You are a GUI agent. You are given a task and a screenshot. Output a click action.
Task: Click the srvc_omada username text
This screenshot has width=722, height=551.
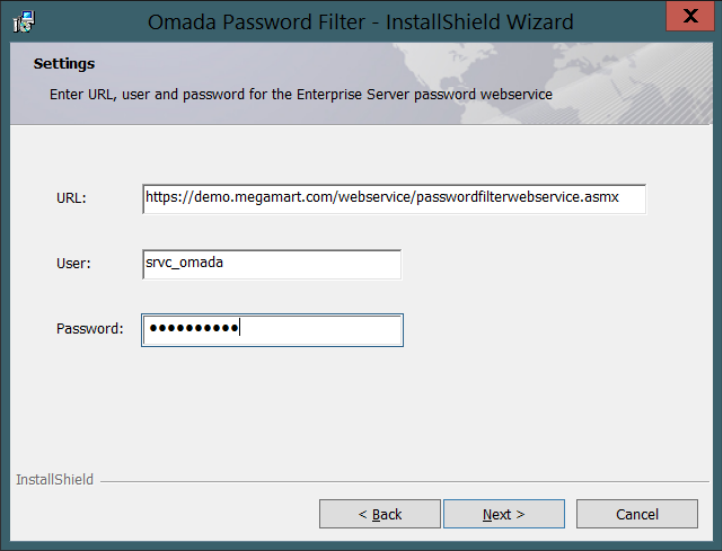[x=184, y=262]
